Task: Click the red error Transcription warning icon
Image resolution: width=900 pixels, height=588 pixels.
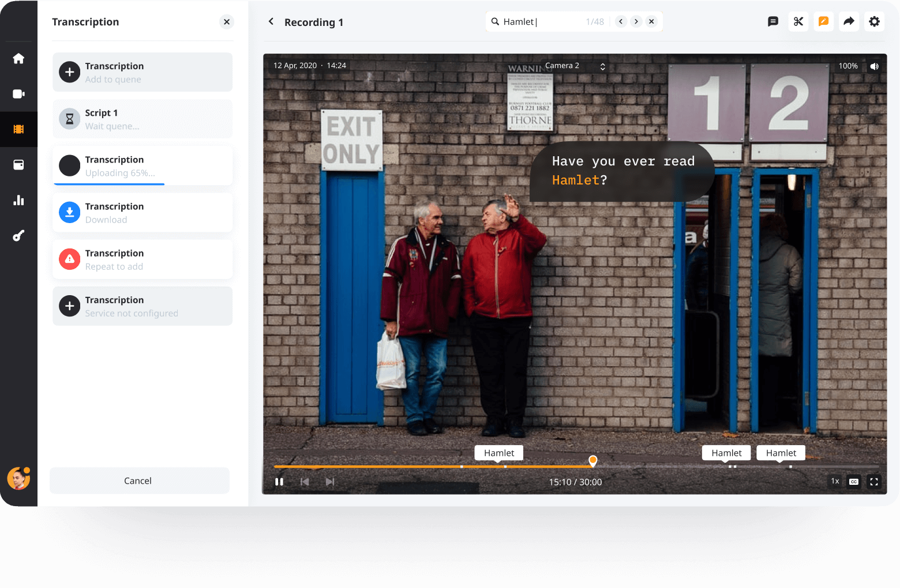Action: click(70, 259)
